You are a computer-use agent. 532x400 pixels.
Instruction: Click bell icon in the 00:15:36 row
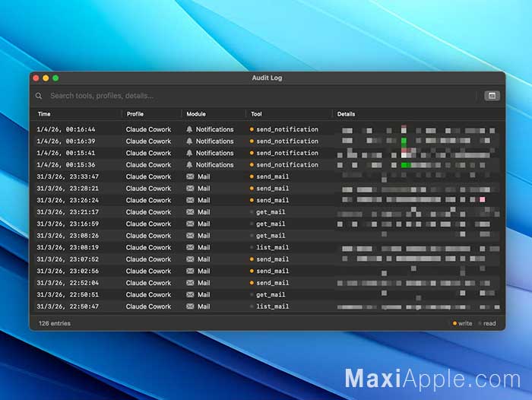click(x=189, y=165)
